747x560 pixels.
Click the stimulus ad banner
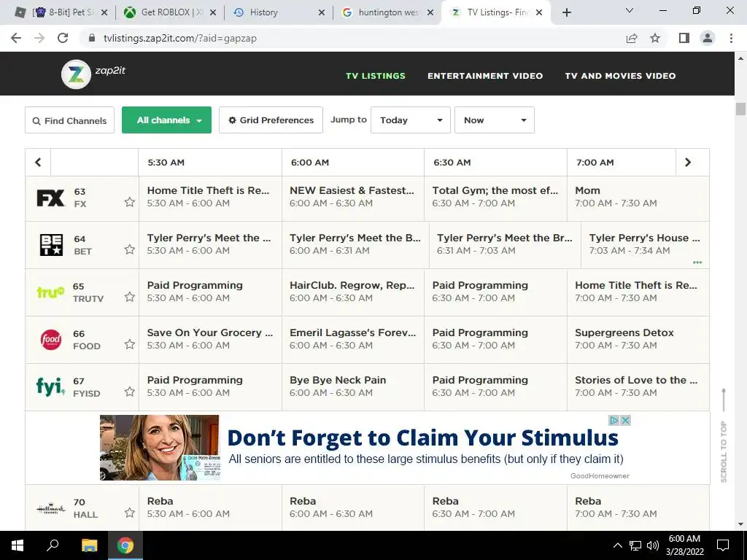[365, 447]
